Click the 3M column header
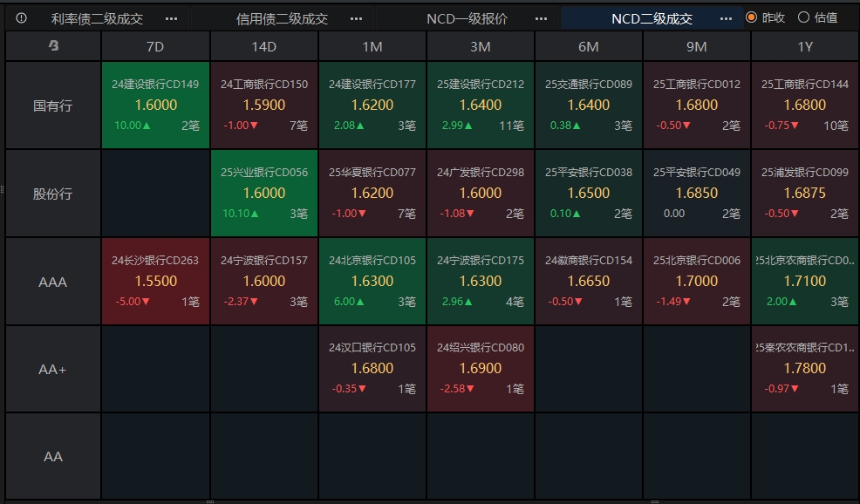 [x=481, y=46]
